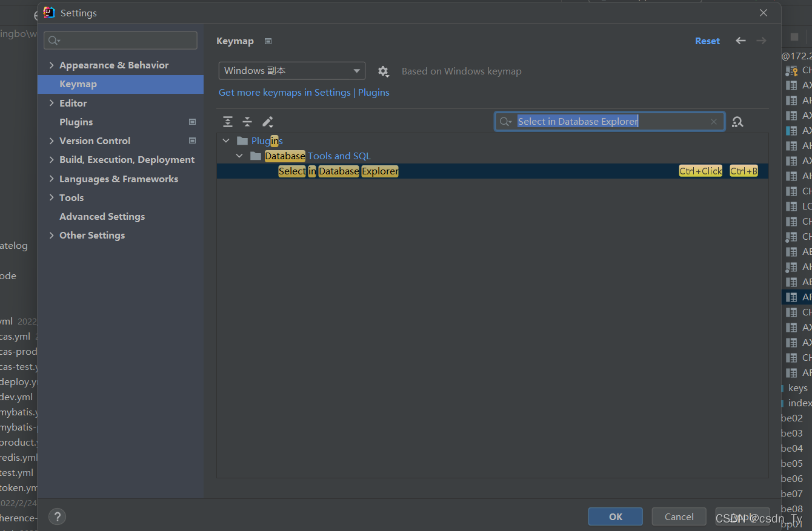Image resolution: width=812 pixels, height=531 pixels.
Task: Open the keymap gear settings icon
Action: [384, 71]
